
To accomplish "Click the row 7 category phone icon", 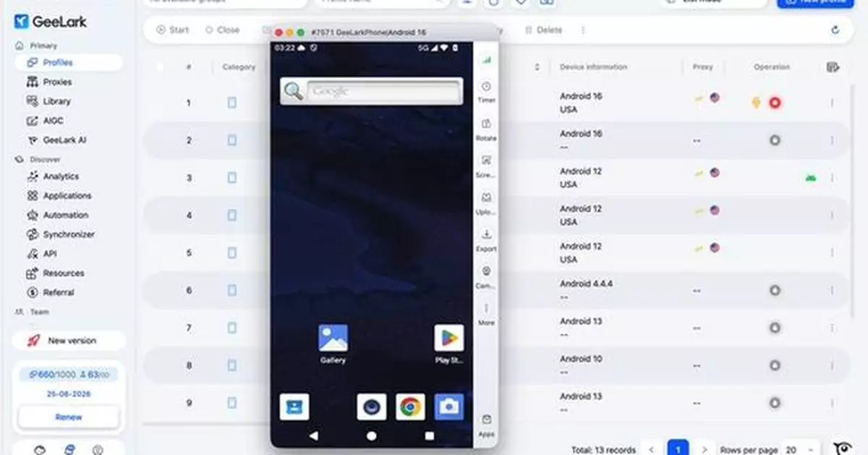I will 232,328.
